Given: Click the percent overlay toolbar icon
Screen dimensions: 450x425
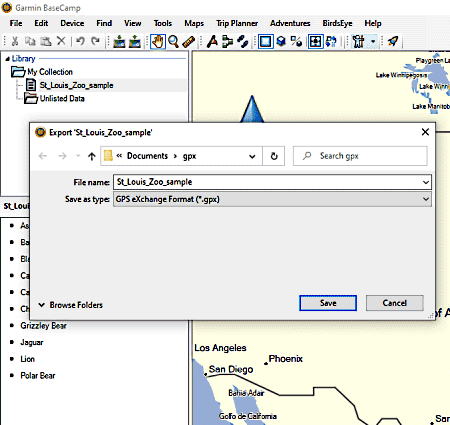Looking at the screenshot, I should (x=296, y=42).
